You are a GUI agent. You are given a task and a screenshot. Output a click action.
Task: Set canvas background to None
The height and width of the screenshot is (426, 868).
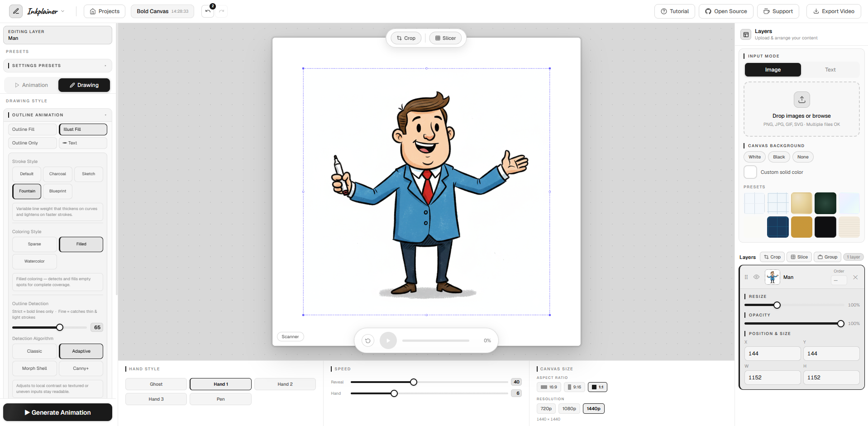803,157
